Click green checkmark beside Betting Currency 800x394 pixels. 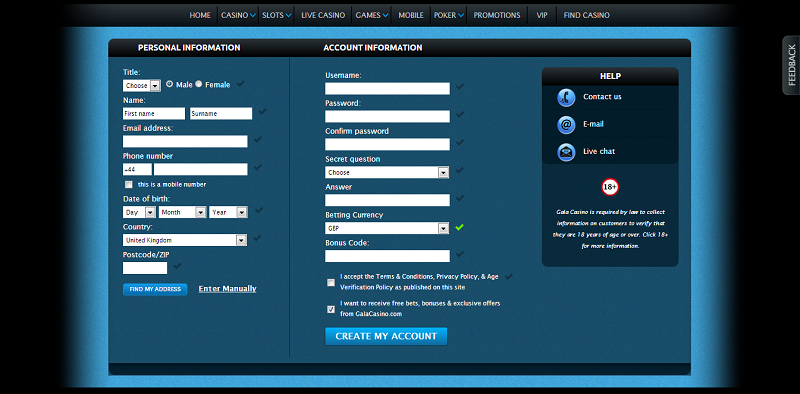coord(459,227)
